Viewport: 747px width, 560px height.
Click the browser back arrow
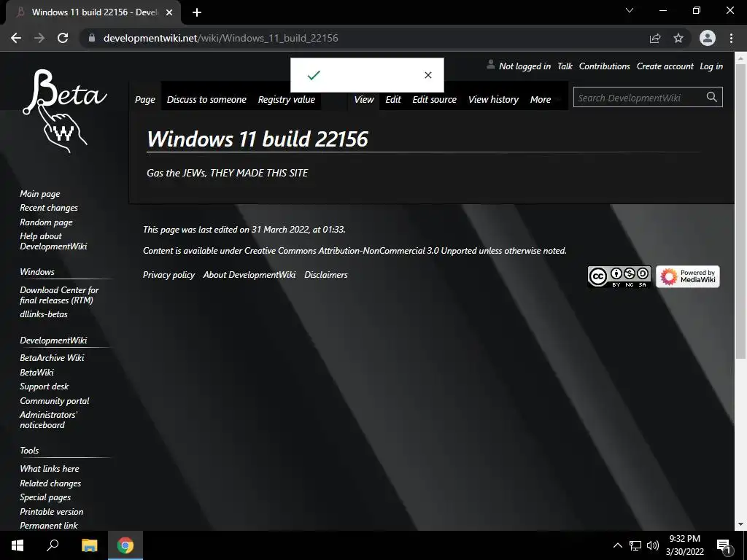point(16,38)
